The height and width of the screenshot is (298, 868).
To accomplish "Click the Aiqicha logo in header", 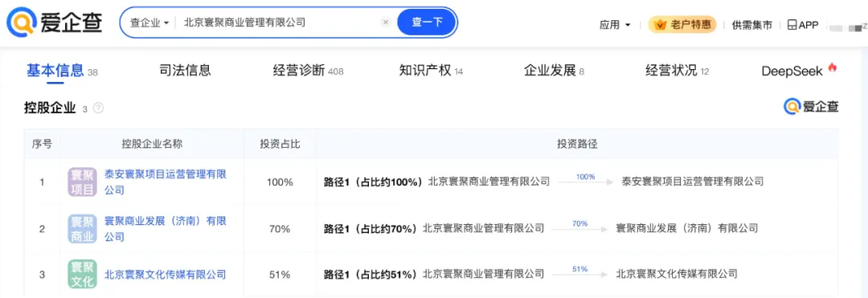I will click(55, 22).
